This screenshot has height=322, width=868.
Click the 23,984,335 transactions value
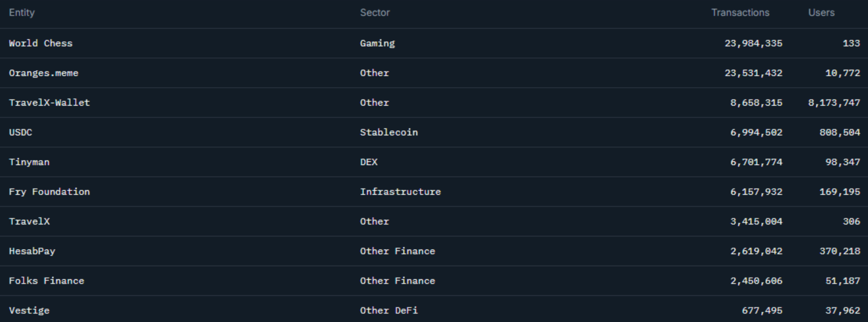(x=753, y=43)
